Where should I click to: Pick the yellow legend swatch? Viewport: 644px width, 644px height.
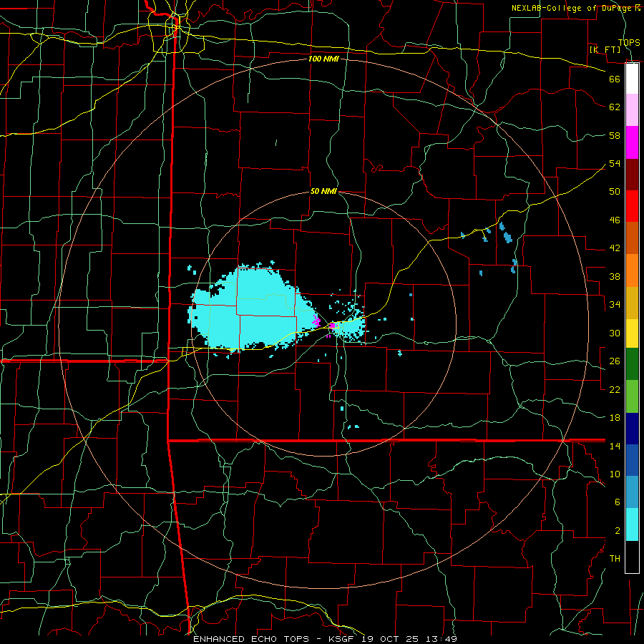click(x=632, y=333)
